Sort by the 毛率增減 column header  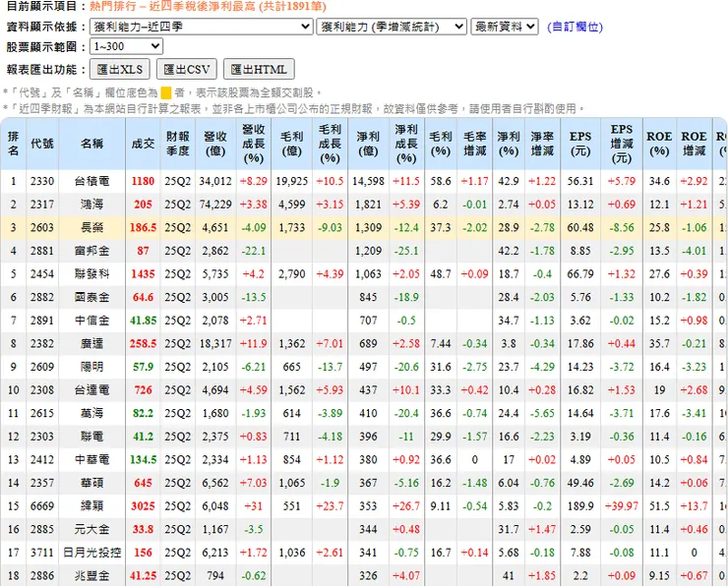(x=474, y=144)
